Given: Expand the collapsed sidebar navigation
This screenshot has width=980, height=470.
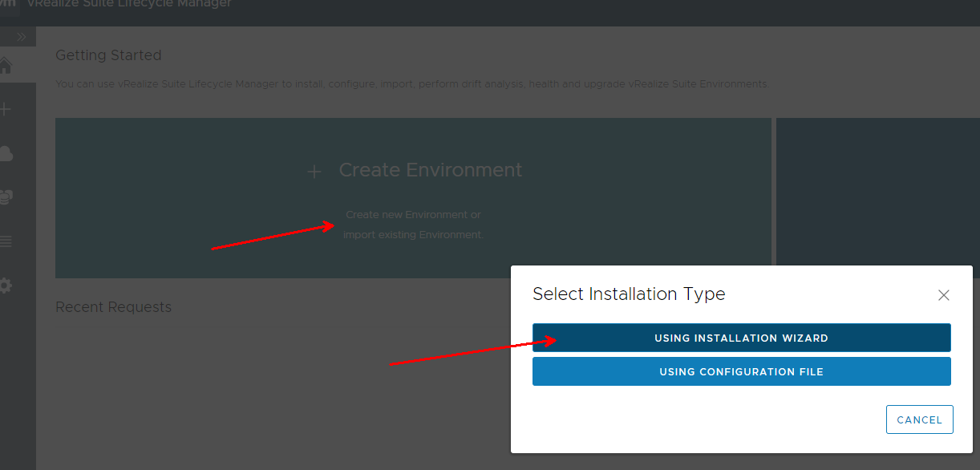Looking at the screenshot, I should pyautogui.click(x=21, y=37).
